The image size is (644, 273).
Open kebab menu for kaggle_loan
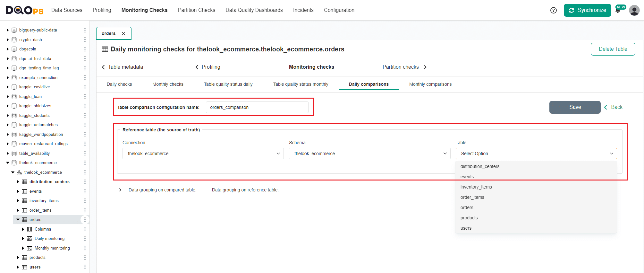point(85,96)
